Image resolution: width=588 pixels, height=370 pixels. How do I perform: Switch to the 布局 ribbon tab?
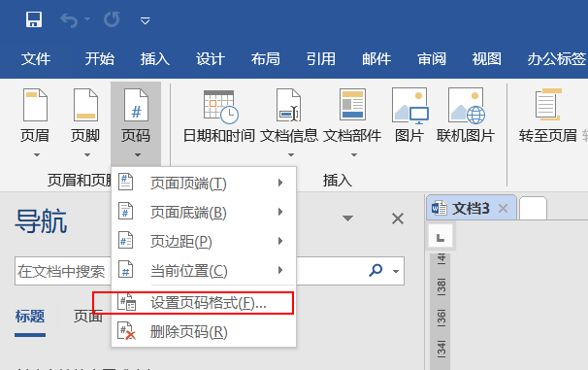[266, 59]
